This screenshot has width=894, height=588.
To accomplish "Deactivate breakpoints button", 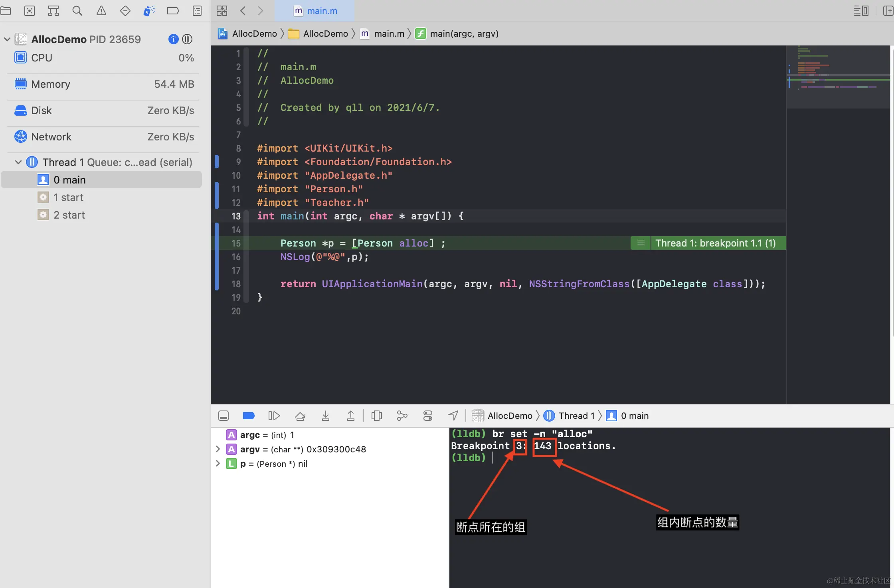I will coord(249,416).
